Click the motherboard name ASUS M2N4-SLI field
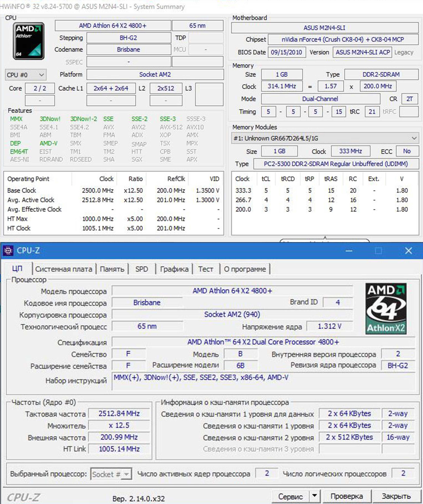The image size is (423, 504). tap(325, 28)
